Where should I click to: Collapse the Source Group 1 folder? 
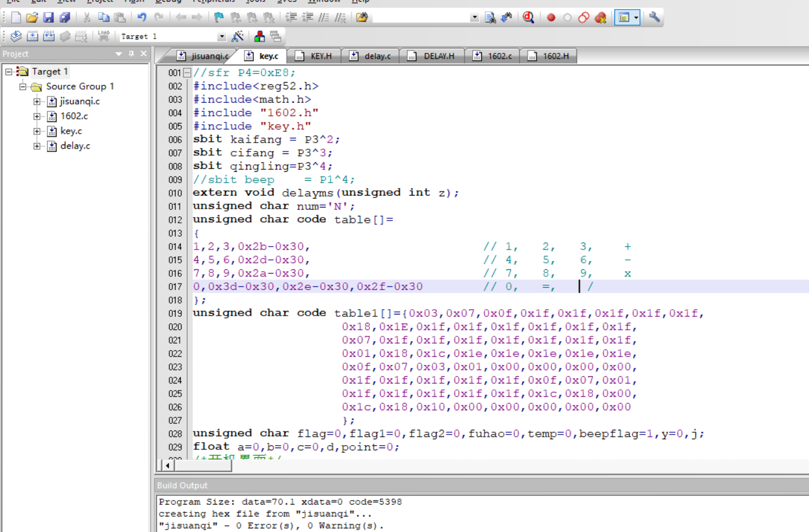(23, 87)
